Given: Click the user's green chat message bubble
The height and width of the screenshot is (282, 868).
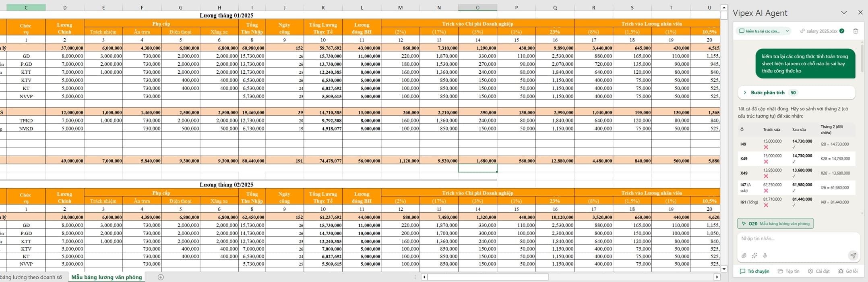Looking at the screenshot, I should (x=805, y=64).
